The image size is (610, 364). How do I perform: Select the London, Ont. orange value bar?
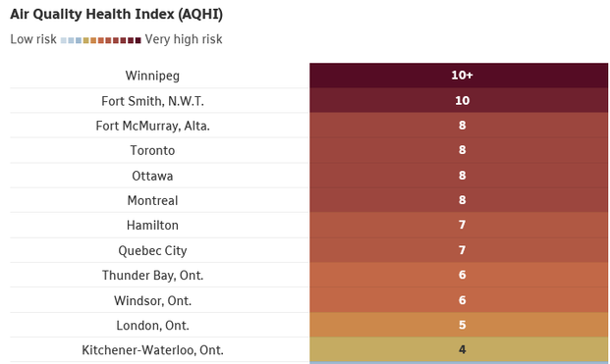click(459, 325)
